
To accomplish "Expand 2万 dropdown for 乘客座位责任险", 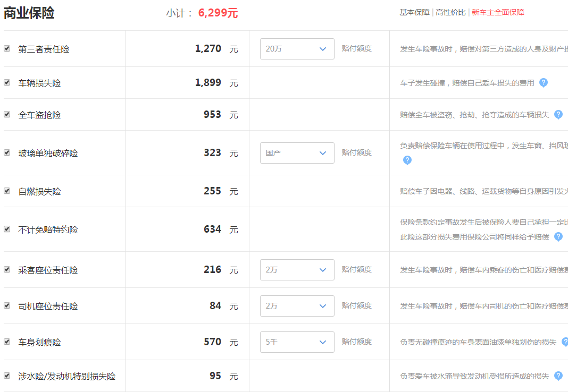I will coord(297,270).
